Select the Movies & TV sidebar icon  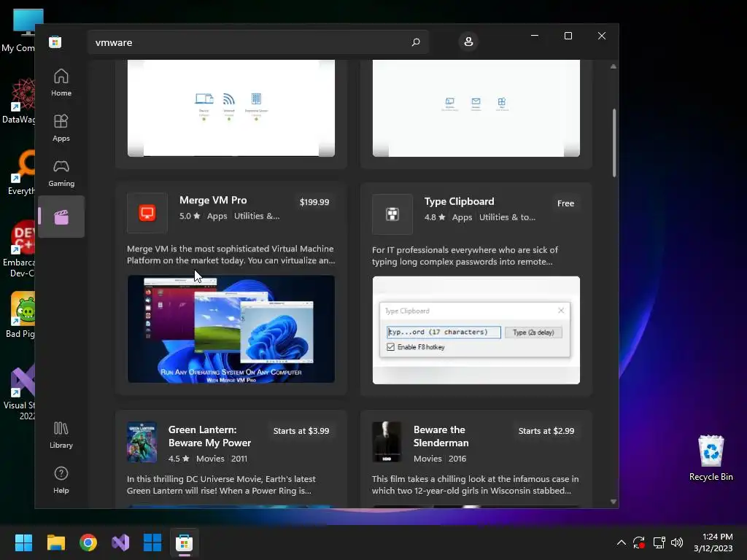[61, 217]
